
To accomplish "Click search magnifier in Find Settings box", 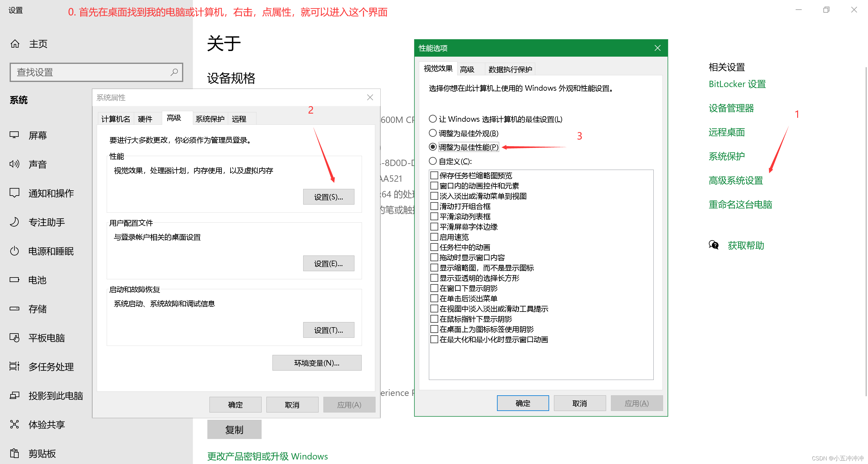I will pos(174,72).
